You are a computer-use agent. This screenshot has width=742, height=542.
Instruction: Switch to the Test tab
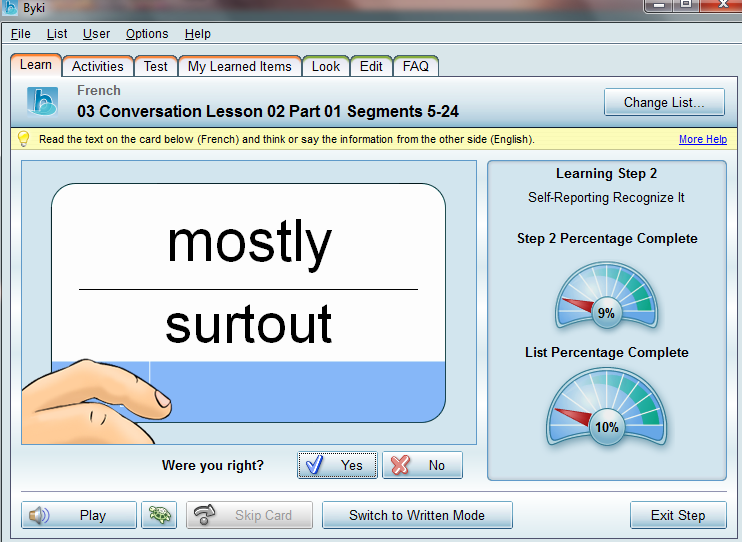[156, 66]
